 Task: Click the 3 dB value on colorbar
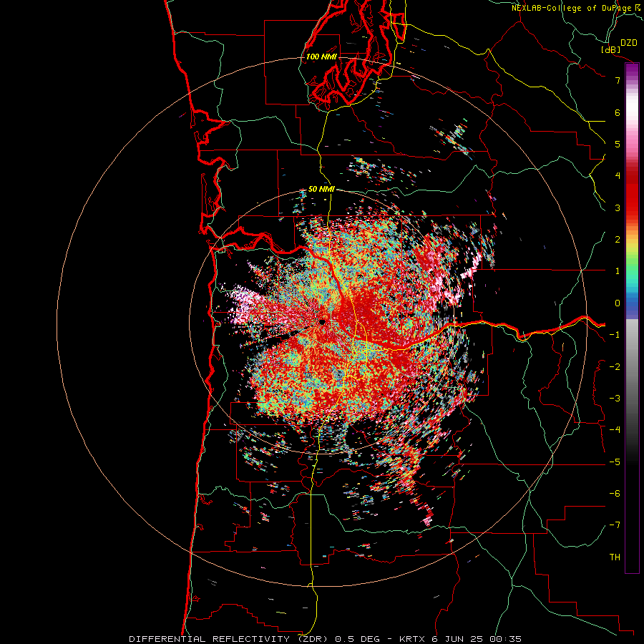click(618, 208)
